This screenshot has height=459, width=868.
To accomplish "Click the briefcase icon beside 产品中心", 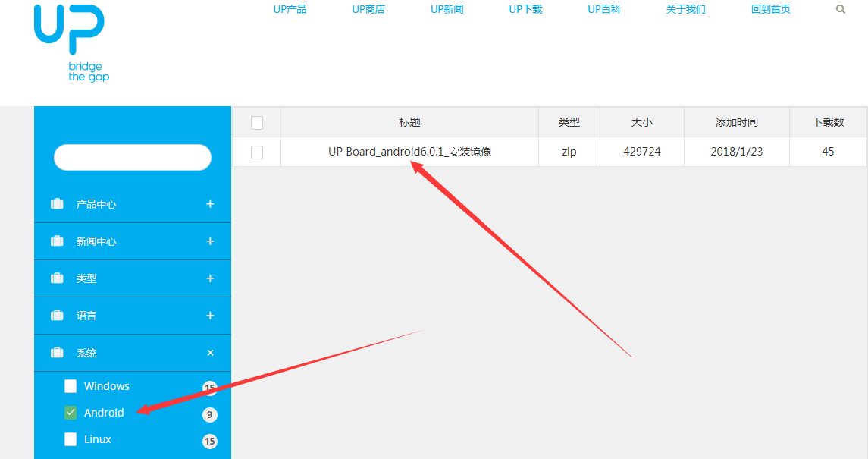I will click(x=57, y=203).
